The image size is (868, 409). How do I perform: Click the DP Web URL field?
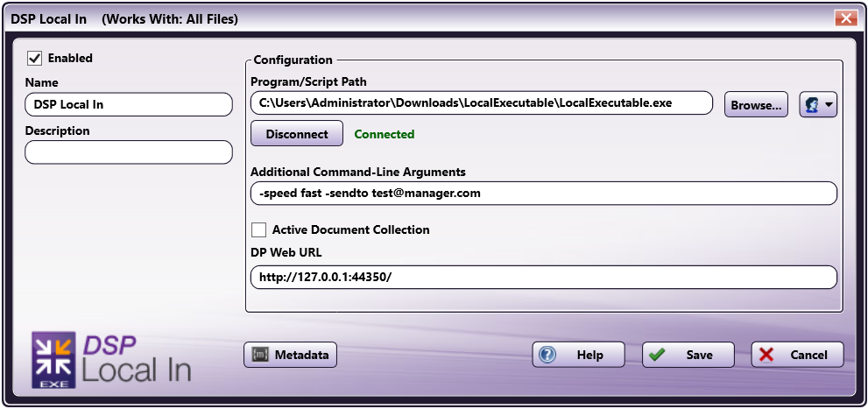pyautogui.click(x=544, y=278)
